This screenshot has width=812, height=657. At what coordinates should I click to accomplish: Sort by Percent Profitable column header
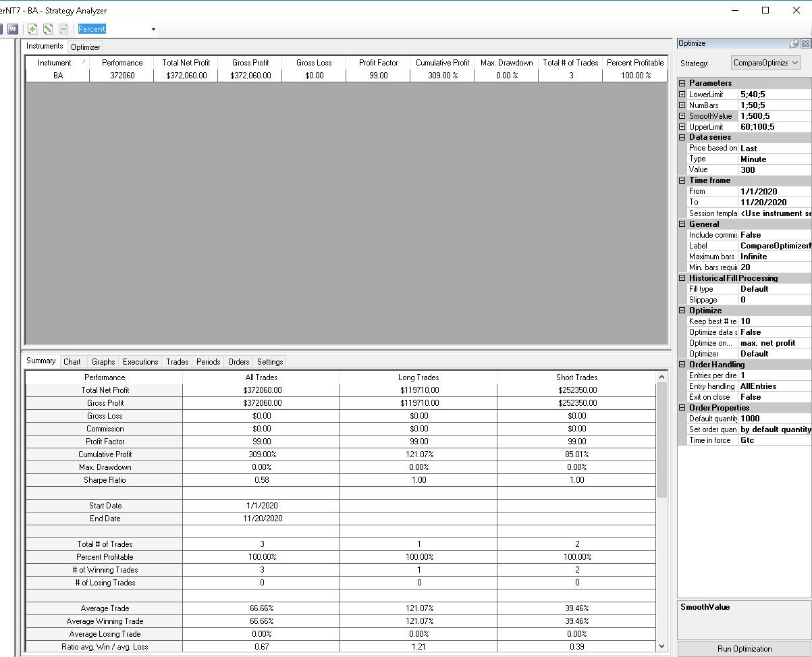click(x=634, y=63)
